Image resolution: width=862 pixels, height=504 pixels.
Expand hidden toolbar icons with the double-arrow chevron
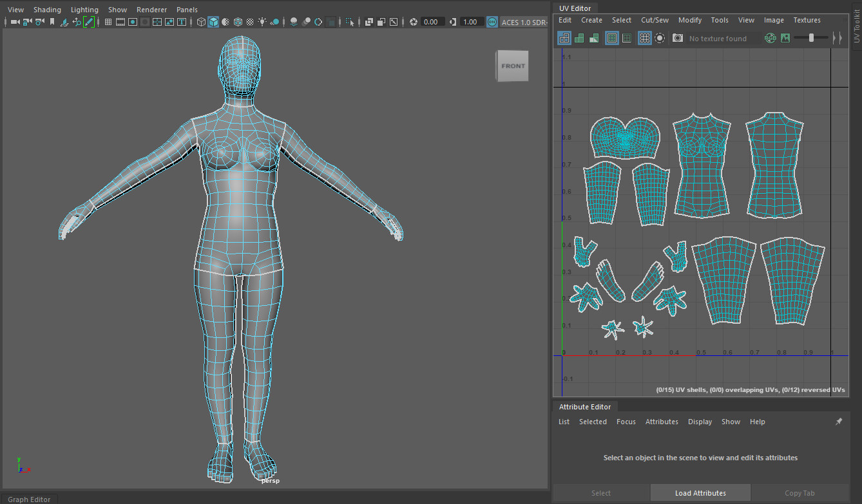click(836, 38)
